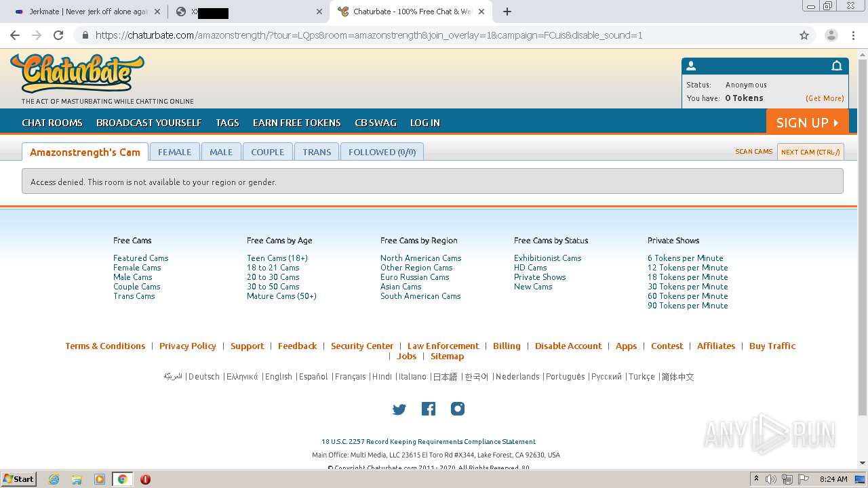Open Internet Explorer from the taskbar
The height and width of the screenshot is (488, 868).
54,479
